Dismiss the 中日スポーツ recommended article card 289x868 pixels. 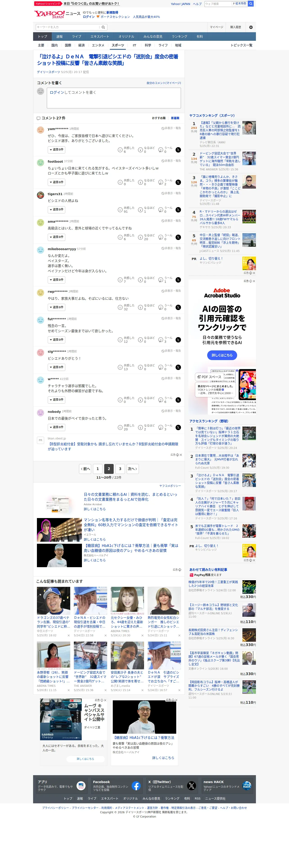pos(69,635)
